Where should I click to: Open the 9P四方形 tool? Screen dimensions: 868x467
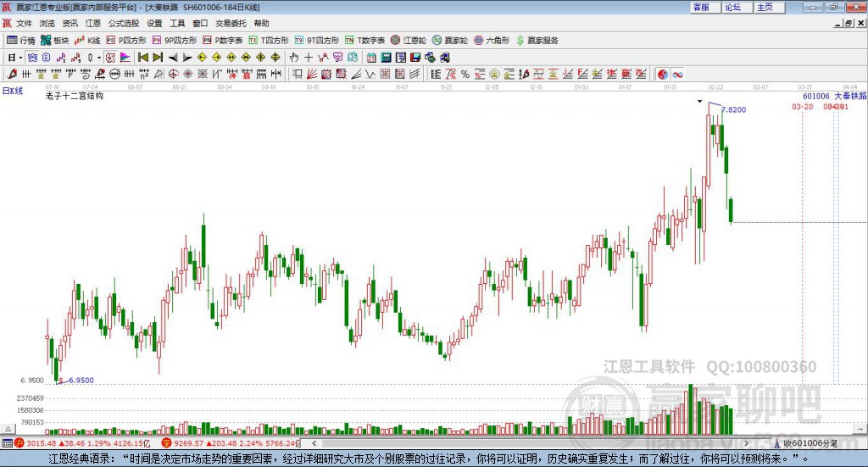175,41
